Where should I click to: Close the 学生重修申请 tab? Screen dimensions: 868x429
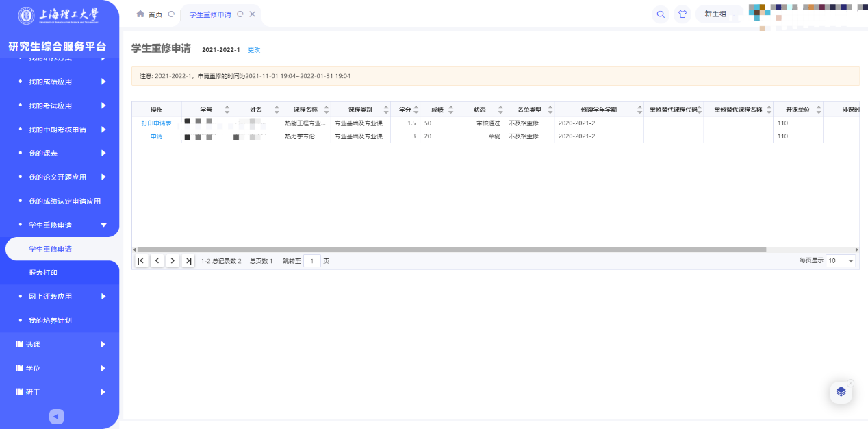pos(253,14)
